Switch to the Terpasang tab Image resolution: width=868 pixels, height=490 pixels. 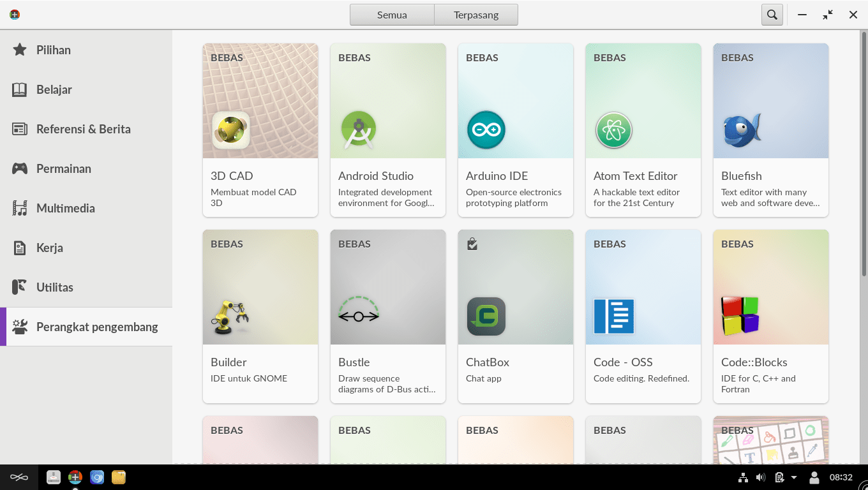pos(476,15)
